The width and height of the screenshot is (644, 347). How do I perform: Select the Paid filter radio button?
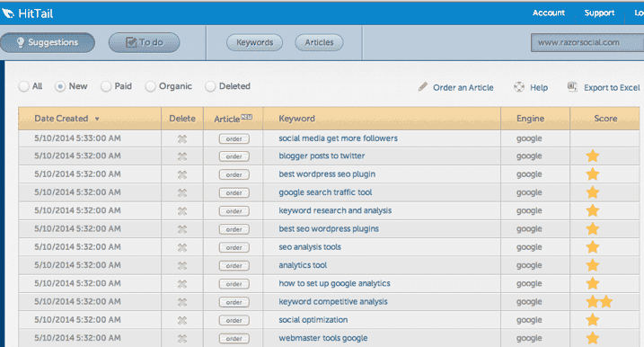(106, 86)
